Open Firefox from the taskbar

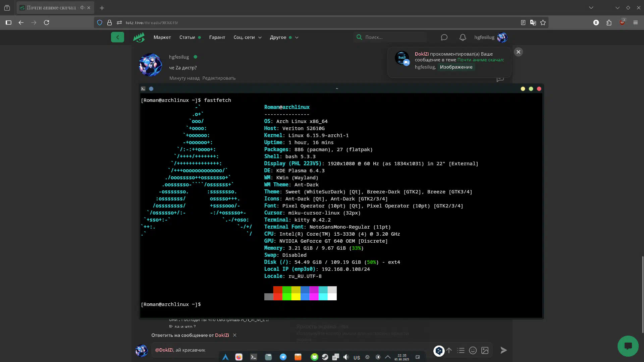(x=239, y=357)
